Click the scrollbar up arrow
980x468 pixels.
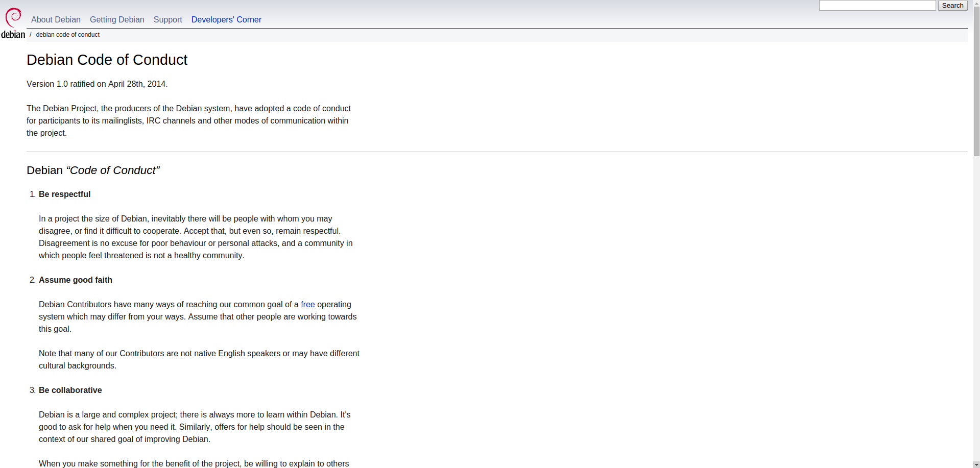[x=975, y=3]
